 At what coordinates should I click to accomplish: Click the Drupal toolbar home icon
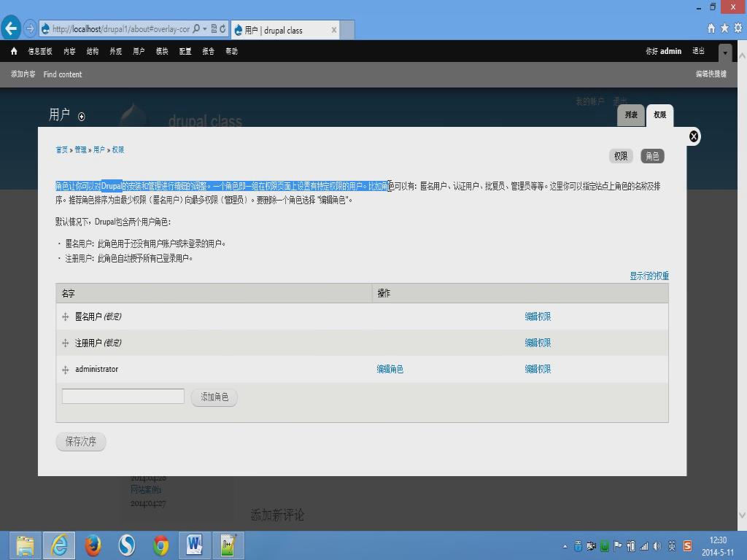tap(14, 51)
